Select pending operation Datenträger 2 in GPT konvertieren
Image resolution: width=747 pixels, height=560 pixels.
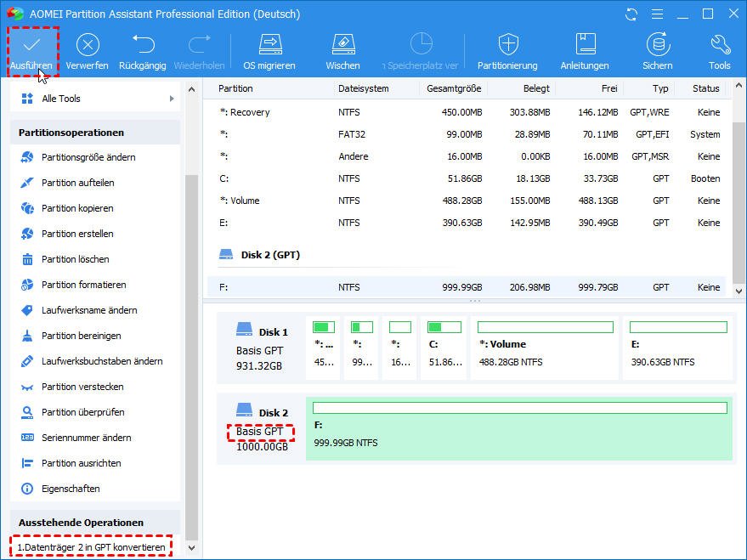91,547
